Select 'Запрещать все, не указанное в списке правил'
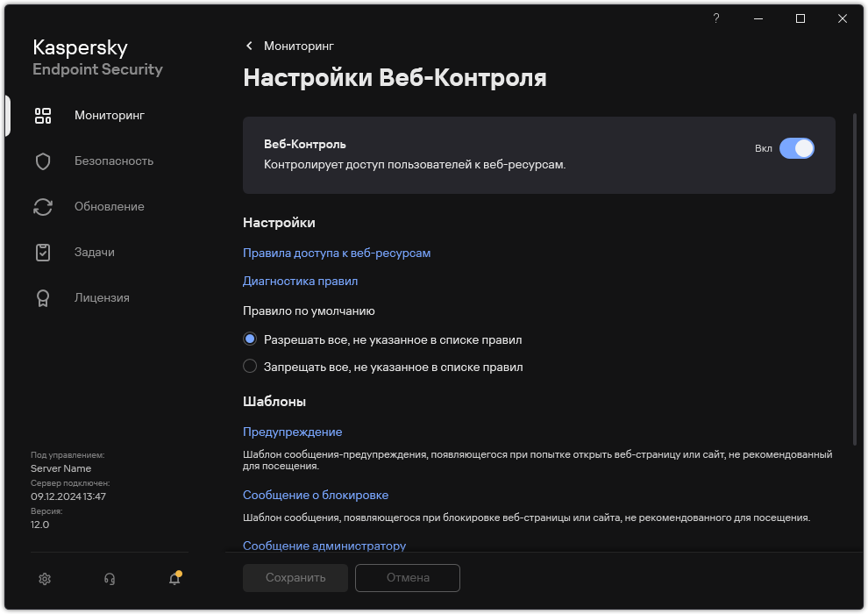The image size is (868, 614). [x=250, y=367]
